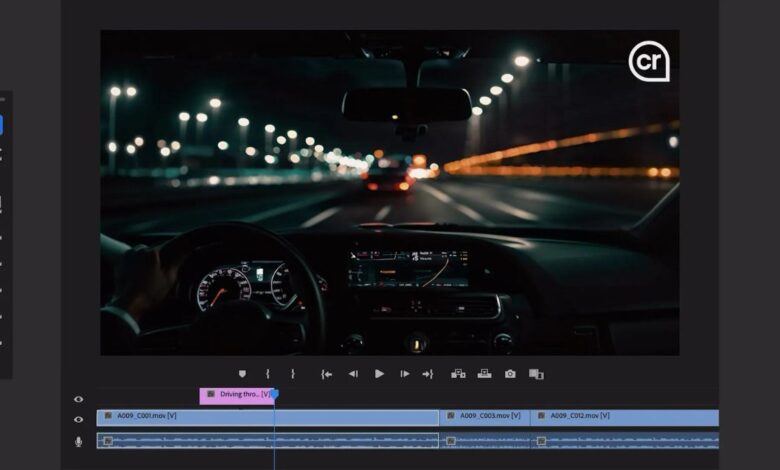The height and width of the screenshot is (470, 780).
Task: Click the microphone icon on the audio track
Action: pyautogui.click(x=79, y=442)
